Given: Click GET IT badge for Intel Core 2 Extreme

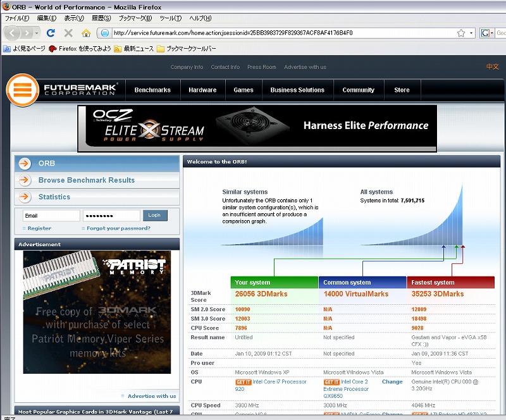Looking at the screenshot, I should pyautogui.click(x=331, y=382).
